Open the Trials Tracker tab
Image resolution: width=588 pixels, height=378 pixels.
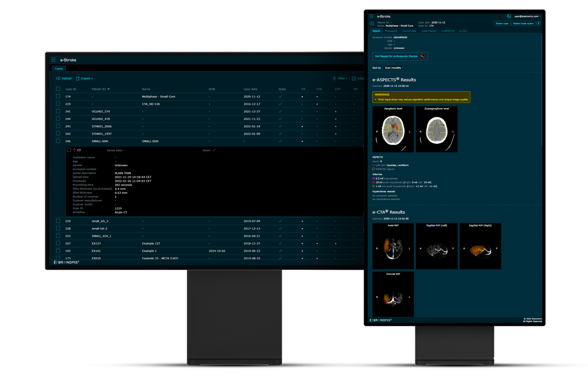pos(429,31)
